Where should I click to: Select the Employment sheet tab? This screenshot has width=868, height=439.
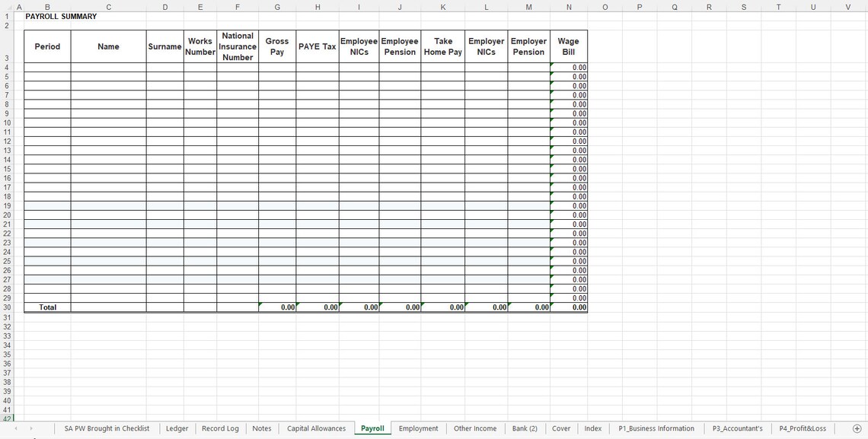coord(418,428)
